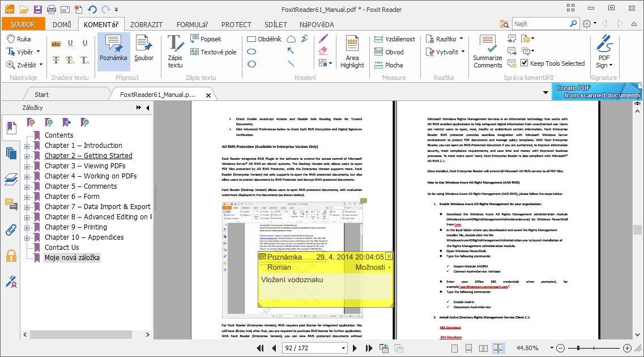The image size is (644, 357).
Task: Open the Razítko stamp dropdown
Action: (461, 39)
